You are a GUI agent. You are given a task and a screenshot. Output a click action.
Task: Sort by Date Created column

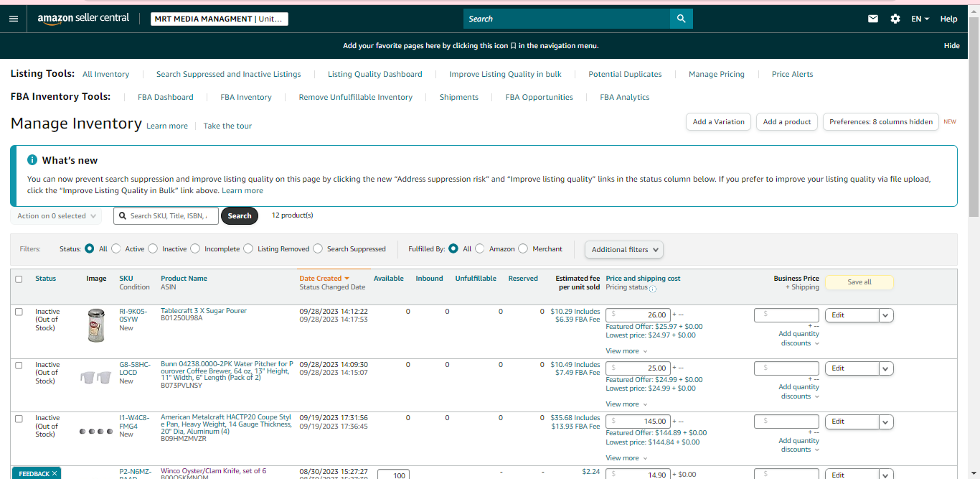[324, 279]
